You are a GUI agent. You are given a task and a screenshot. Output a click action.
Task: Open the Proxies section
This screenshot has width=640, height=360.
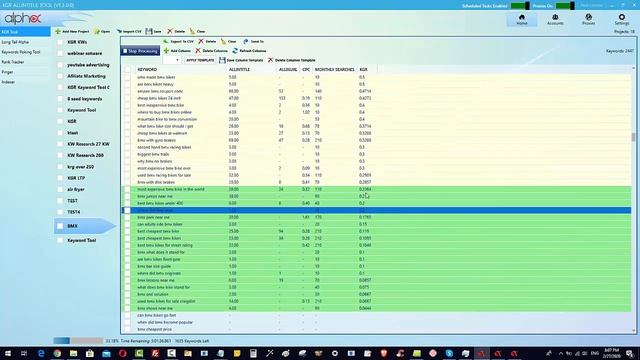[588, 19]
